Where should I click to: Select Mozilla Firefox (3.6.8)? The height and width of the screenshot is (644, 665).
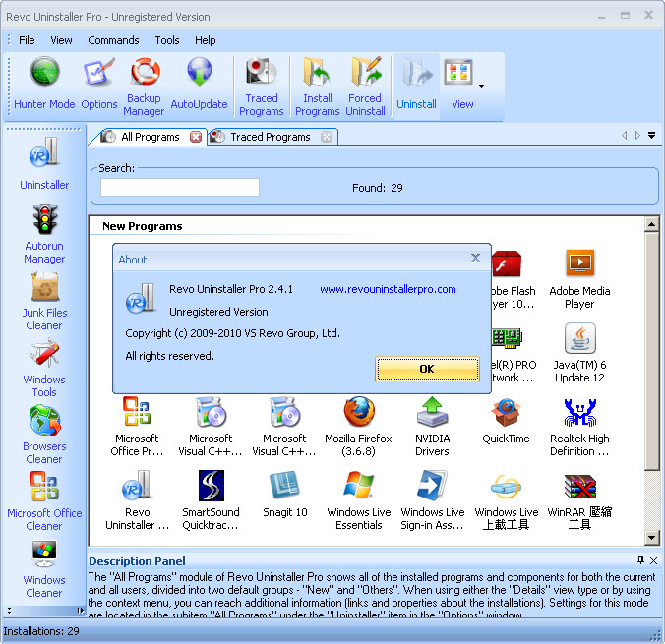coord(358,427)
